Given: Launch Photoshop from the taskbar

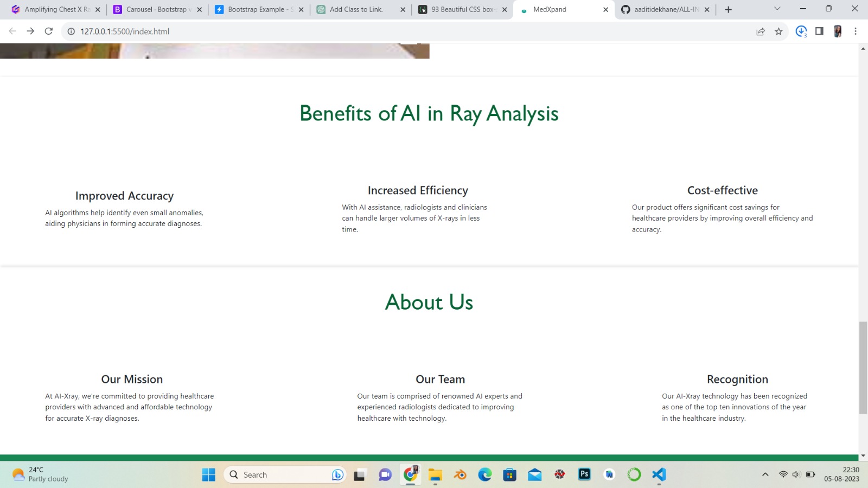Looking at the screenshot, I should [584, 474].
